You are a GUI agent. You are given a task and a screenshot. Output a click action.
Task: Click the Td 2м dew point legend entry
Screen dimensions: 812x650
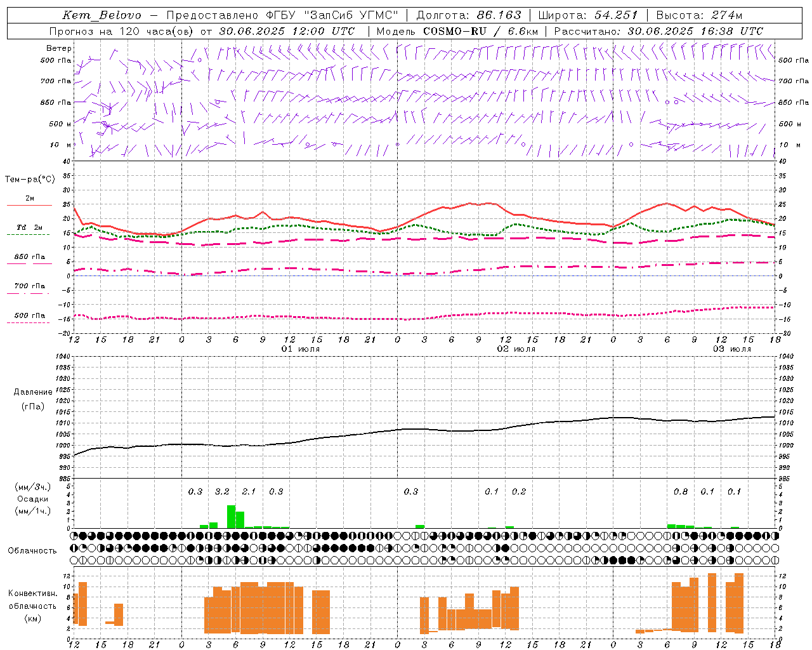pyautogui.click(x=29, y=227)
